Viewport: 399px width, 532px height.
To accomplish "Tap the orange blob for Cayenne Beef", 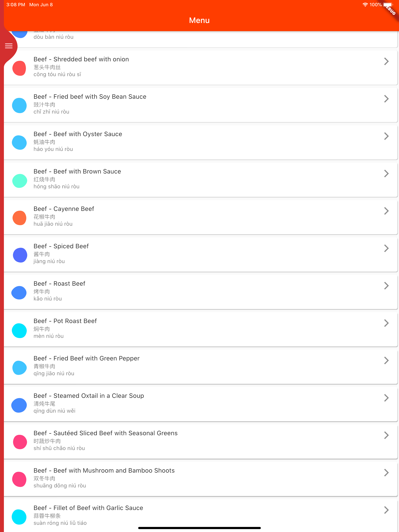I will click(x=19, y=218).
